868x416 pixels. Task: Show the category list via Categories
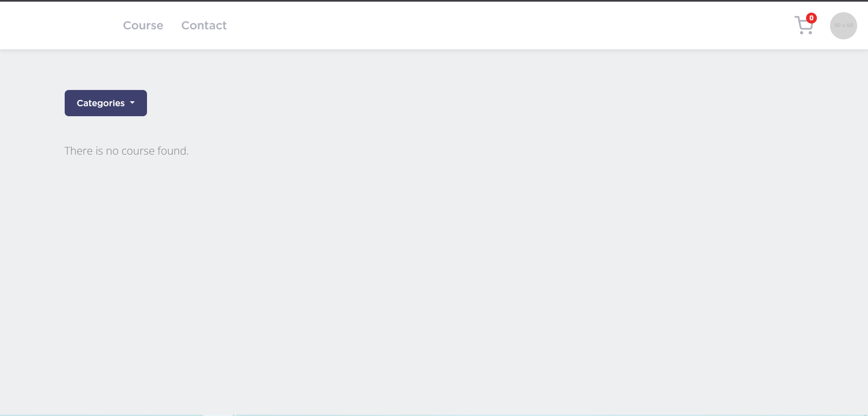point(106,103)
